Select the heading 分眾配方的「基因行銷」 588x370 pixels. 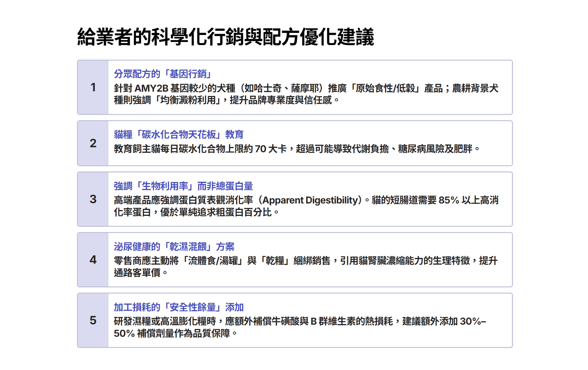click(163, 74)
